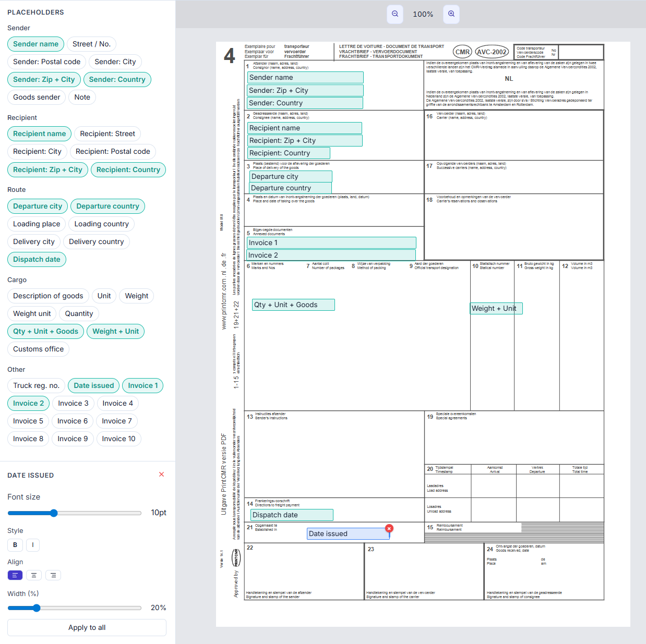Toggle Weight + Unit chip in sidebar
The height and width of the screenshot is (644, 646).
(115, 331)
